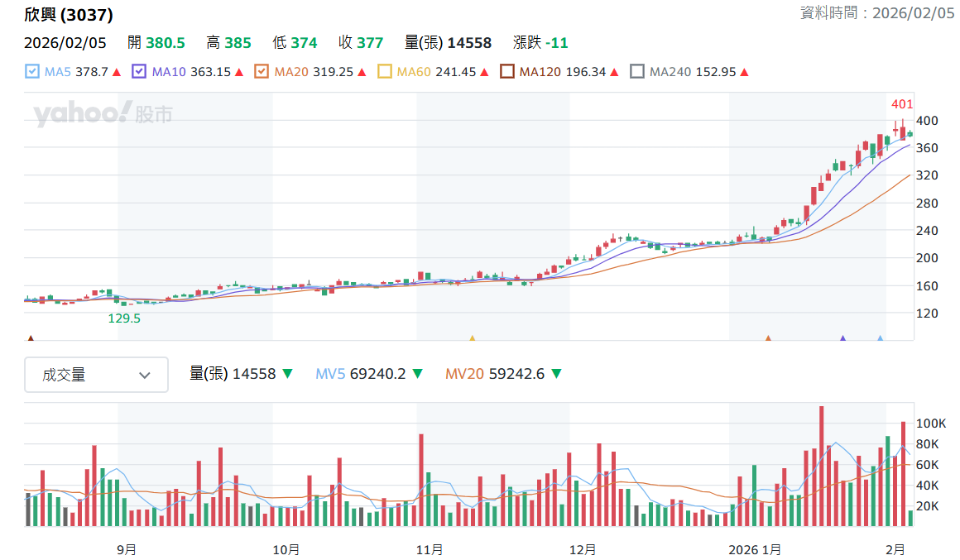Click the yellow triangle marker below November's candles
The height and width of the screenshot is (560, 960).
(472, 337)
